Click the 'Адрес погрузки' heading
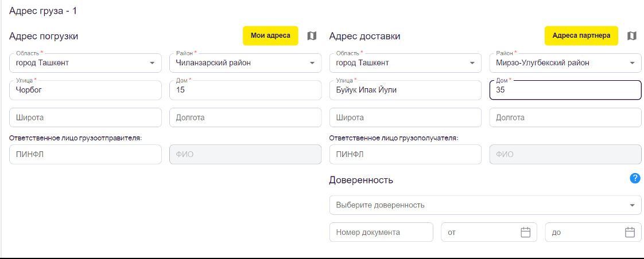The height and width of the screenshot is (259, 644). coord(44,36)
